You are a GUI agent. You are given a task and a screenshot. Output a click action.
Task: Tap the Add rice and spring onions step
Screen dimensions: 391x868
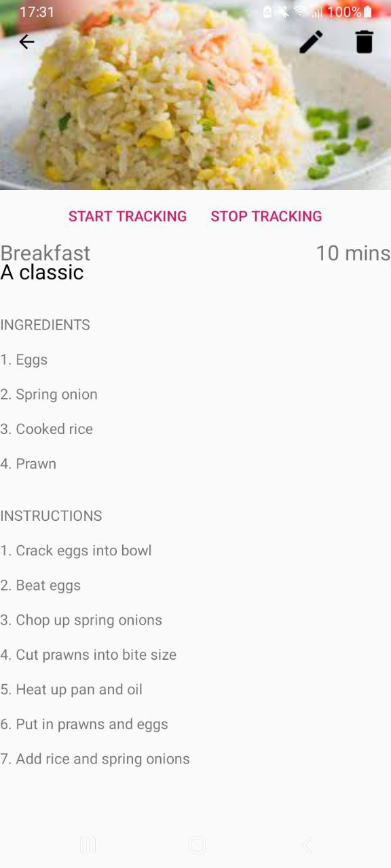(x=95, y=759)
